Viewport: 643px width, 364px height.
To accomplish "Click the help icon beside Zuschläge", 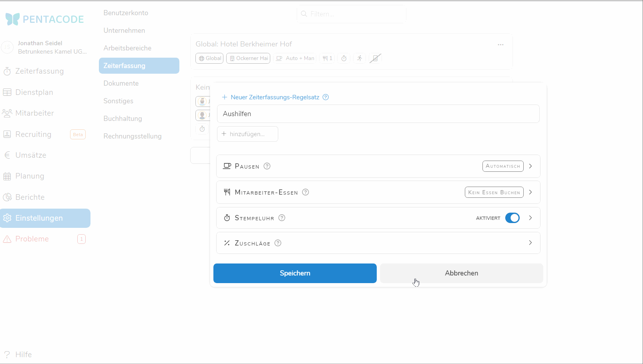I will [278, 243].
